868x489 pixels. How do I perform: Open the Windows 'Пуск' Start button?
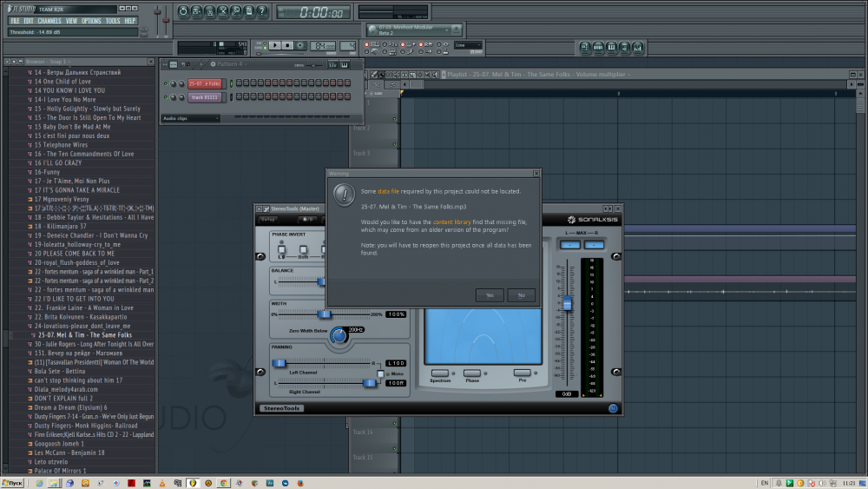click(12, 483)
